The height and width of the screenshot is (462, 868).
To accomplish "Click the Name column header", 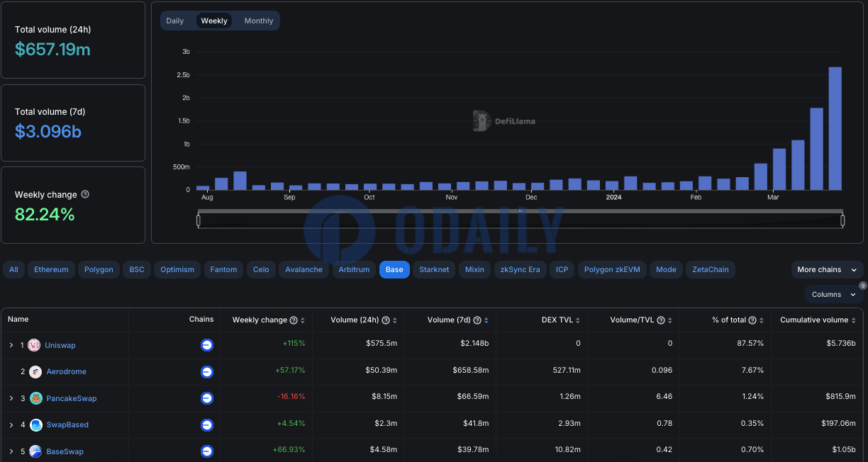I will click(18, 320).
